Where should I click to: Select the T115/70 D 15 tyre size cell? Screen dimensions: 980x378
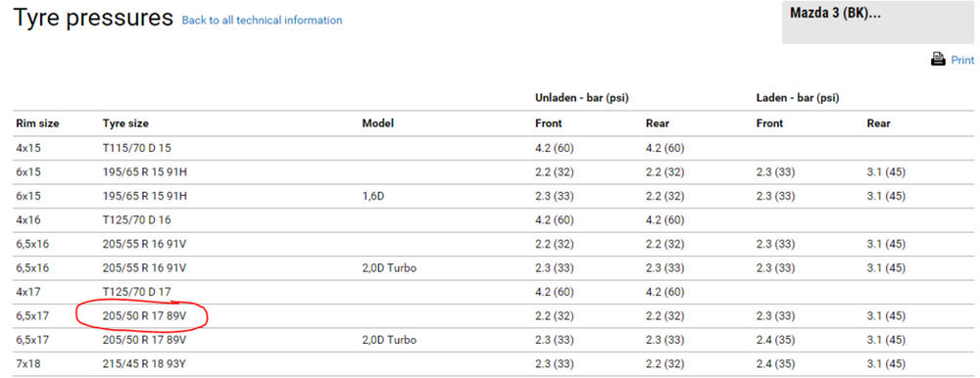coord(137,149)
